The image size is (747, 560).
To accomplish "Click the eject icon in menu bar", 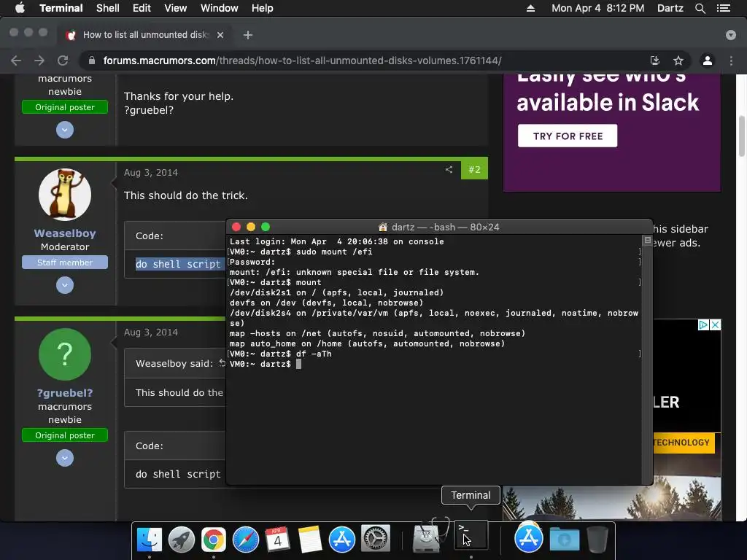I will [x=530, y=8].
